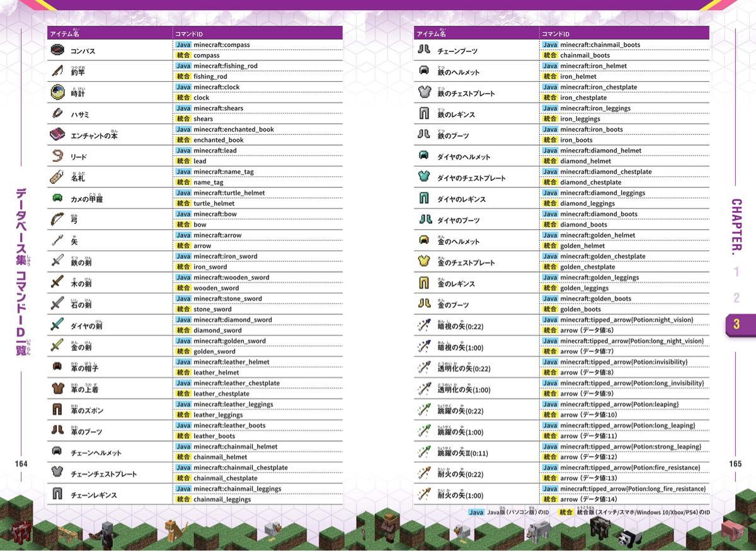The width and height of the screenshot is (756, 551).
Task: Click the vertical title データベース集 コマンドID一覧
Action: click(x=21, y=271)
